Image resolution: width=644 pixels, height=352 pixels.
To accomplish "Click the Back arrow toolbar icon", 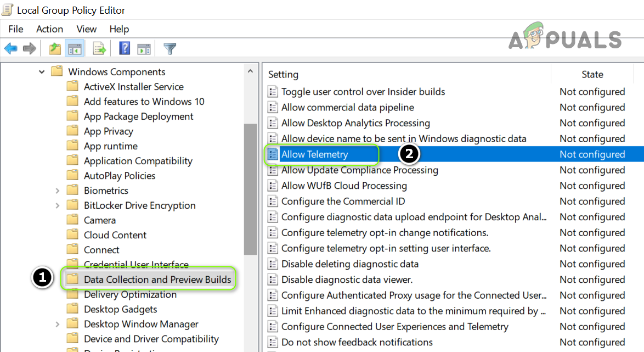I will click(10, 49).
